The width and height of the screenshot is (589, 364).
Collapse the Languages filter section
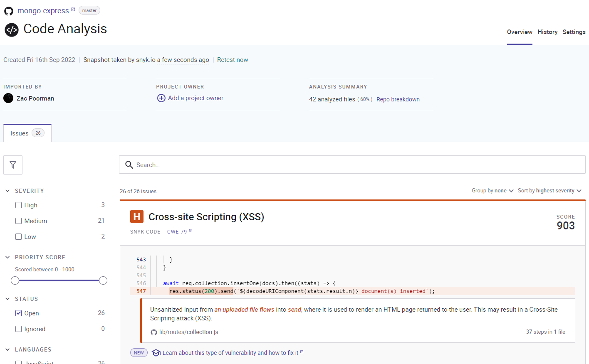coord(7,349)
